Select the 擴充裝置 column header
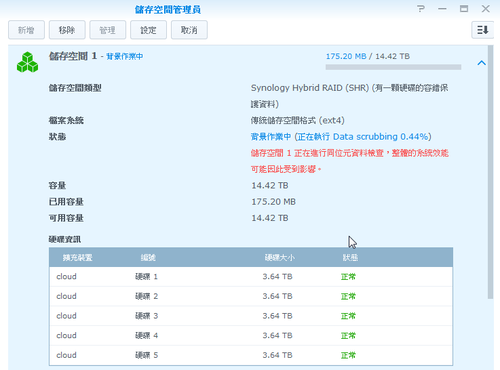The image size is (500, 370). tap(77, 257)
